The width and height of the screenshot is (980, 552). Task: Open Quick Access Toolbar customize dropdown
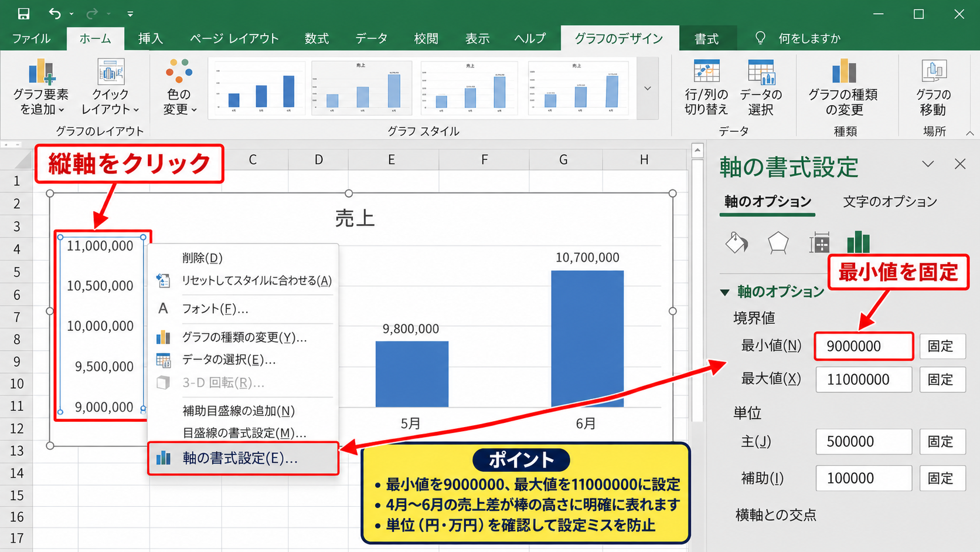130,13
